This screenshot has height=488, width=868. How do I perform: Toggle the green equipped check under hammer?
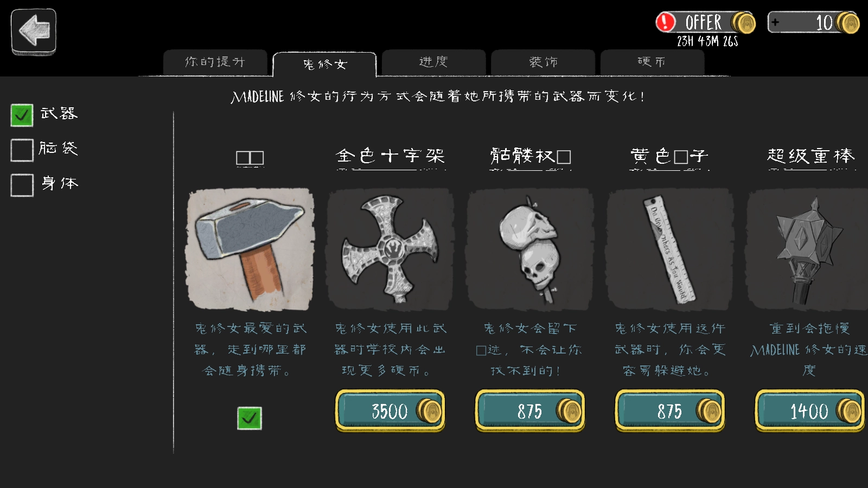250,418
